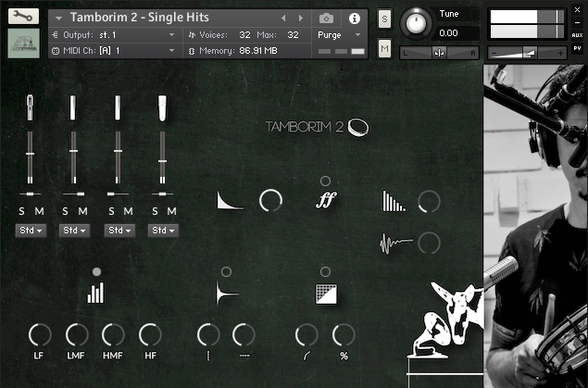The width and height of the screenshot is (588, 388).
Task: Click the second channel pan slider
Action: coord(73,194)
